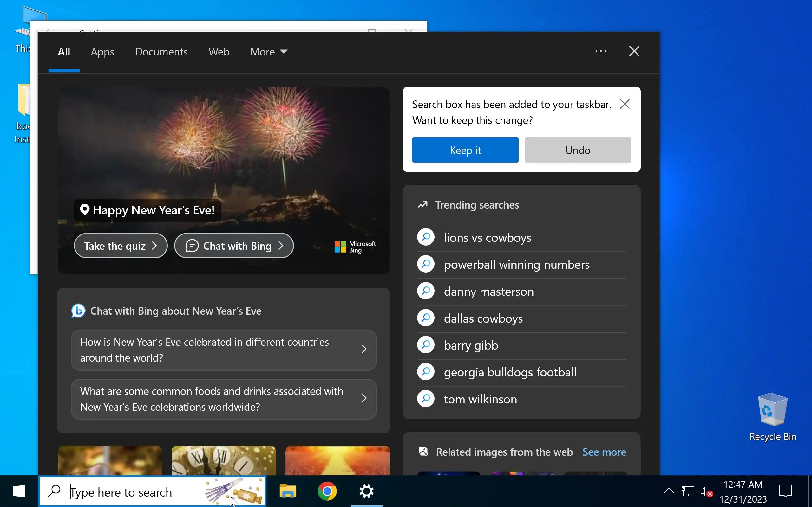Dismiss the search box notification popup

[625, 104]
